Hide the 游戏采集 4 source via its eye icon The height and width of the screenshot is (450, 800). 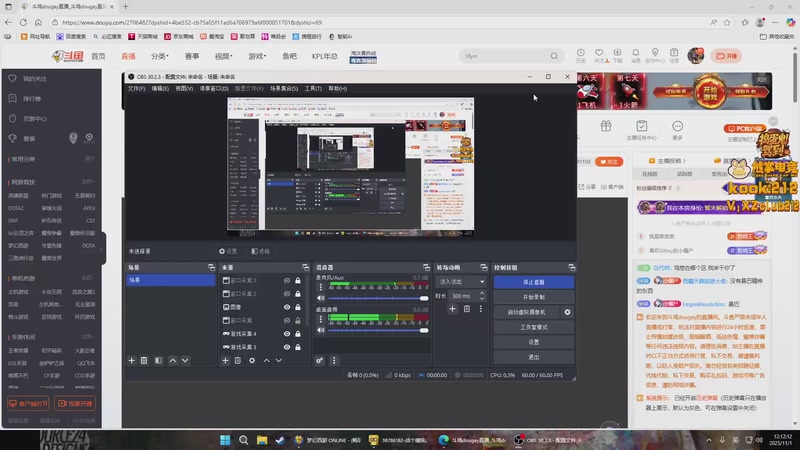point(287,333)
